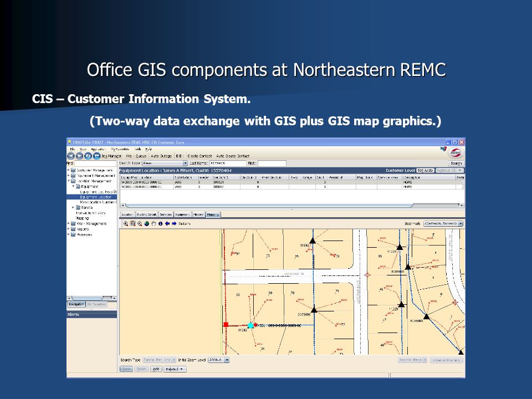
Task: Click black triangle pole labeled 3078606
Action: pyautogui.click(x=314, y=309)
